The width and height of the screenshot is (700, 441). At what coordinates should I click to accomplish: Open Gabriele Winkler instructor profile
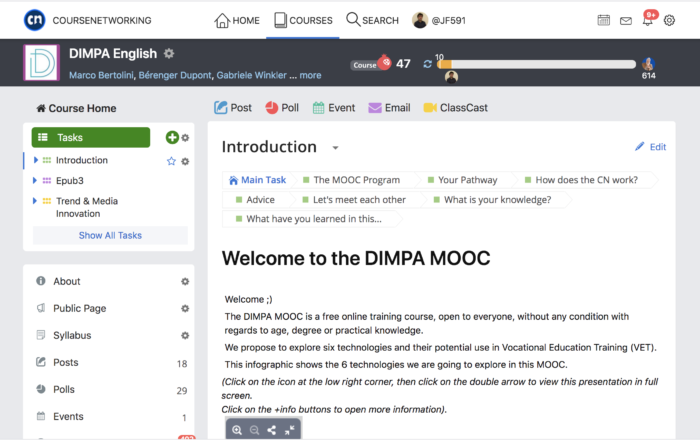tap(251, 75)
